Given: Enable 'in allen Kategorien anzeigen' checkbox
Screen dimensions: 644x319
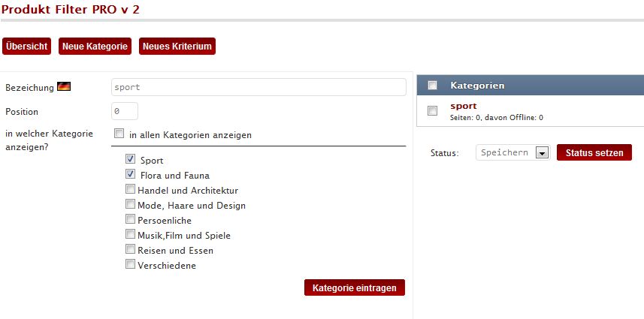Looking at the screenshot, I should tap(119, 134).
